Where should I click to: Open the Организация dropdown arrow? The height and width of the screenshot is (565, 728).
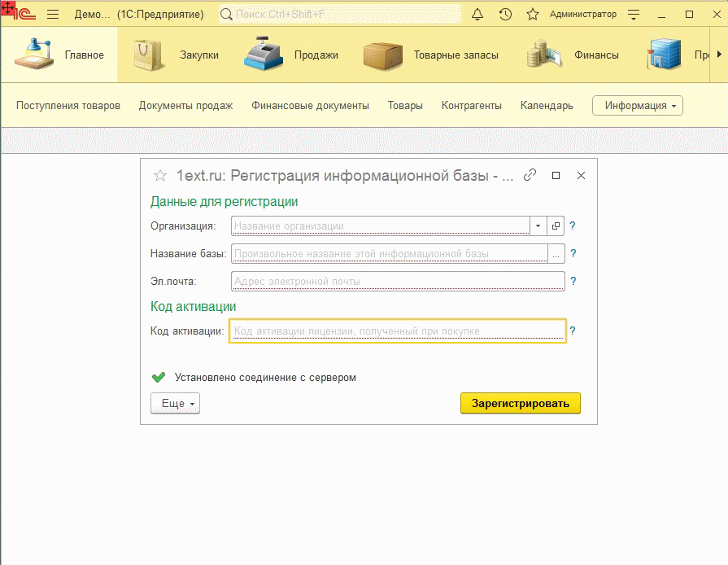[x=538, y=226]
